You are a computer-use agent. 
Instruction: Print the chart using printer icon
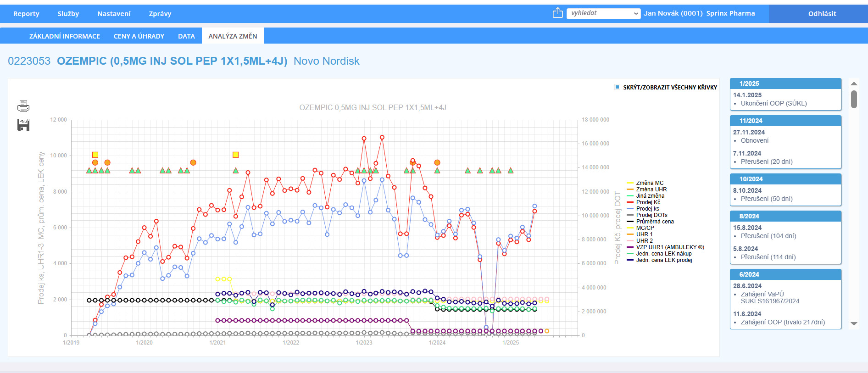click(x=23, y=106)
